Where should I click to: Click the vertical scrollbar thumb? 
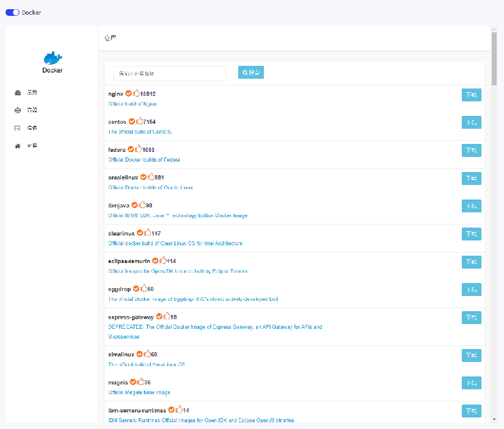[x=494, y=59]
